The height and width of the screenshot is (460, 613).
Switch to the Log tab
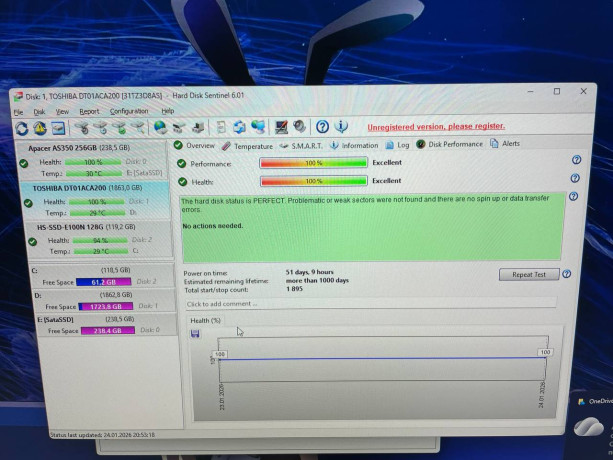coord(398,145)
